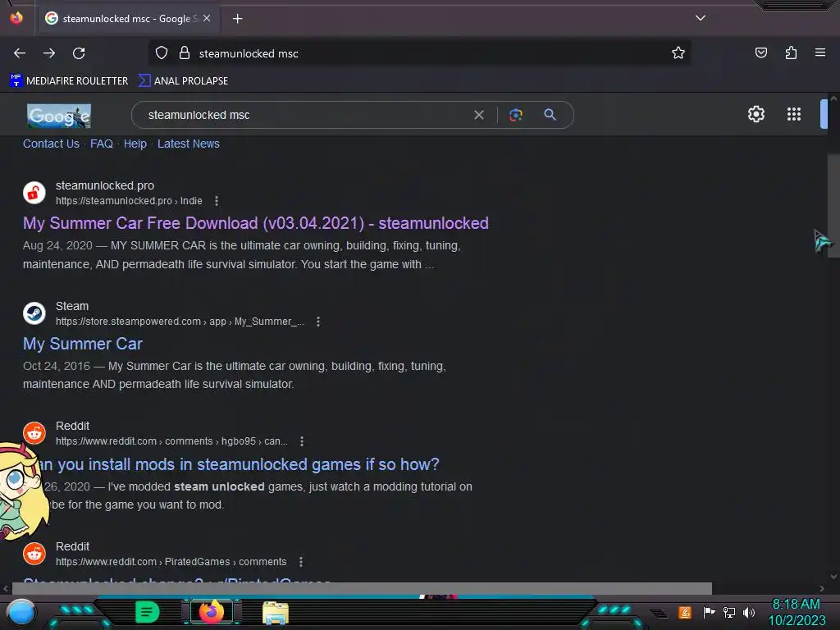Switch to Firefox in taskbar
This screenshot has width=840, height=630.
click(x=211, y=612)
